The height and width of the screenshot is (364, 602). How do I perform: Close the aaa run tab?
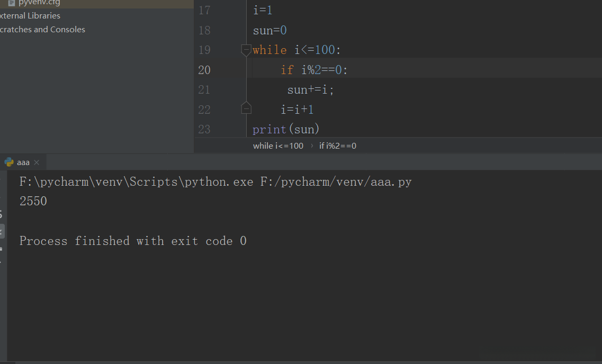pyautogui.click(x=36, y=163)
